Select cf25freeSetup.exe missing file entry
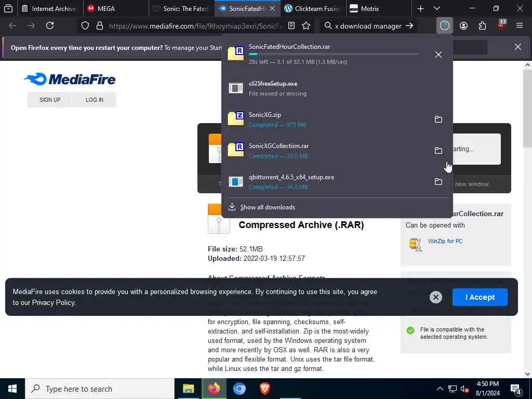Screen dimensions: 532x399 pyautogui.click(x=337, y=88)
